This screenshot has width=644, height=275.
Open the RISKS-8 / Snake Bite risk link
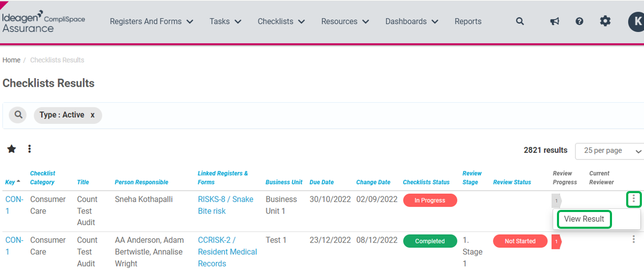click(x=226, y=205)
